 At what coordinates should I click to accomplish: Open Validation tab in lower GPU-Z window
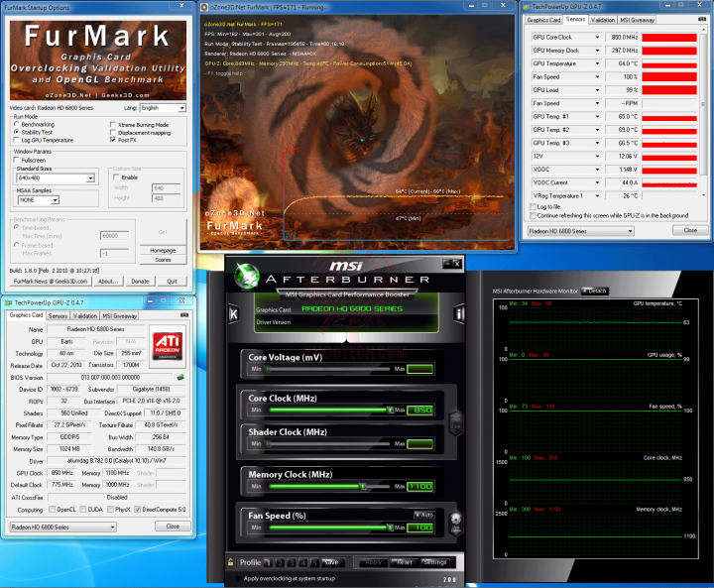pyautogui.click(x=85, y=315)
